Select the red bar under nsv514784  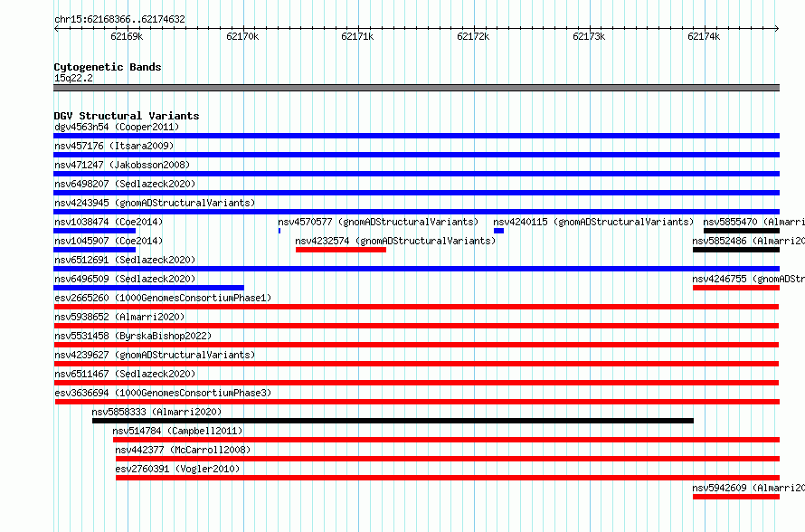446,440
